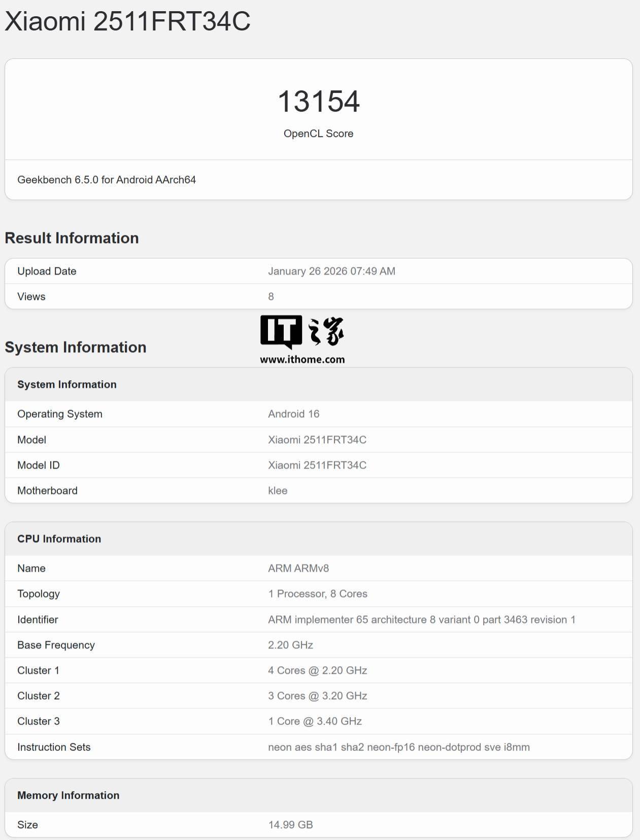Click the ARM ARMv8 name value
Screen dimensions: 640x840
[298, 568]
